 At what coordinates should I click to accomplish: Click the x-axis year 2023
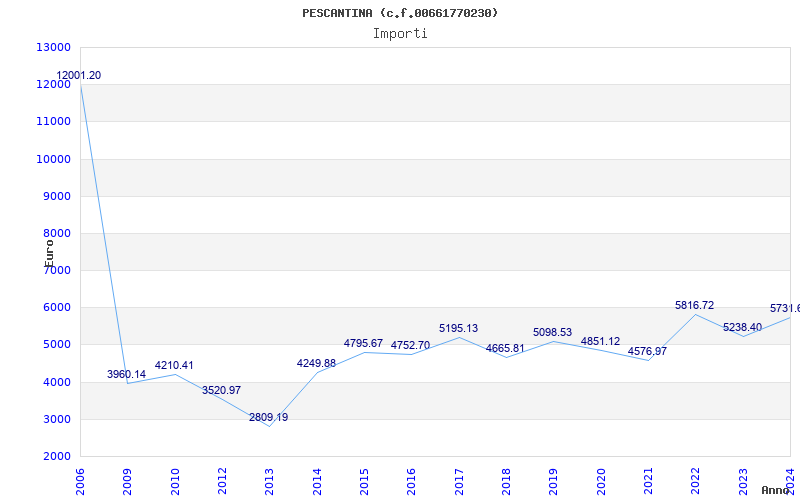click(x=743, y=481)
